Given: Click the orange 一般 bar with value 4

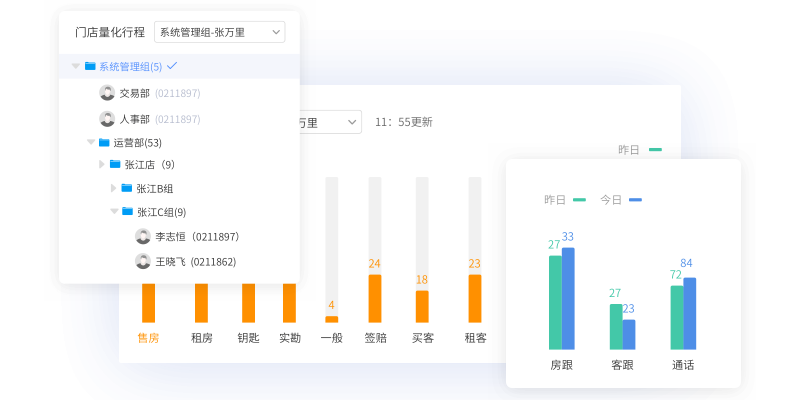Looking at the screenshot, I should click(x=332, y=319).
